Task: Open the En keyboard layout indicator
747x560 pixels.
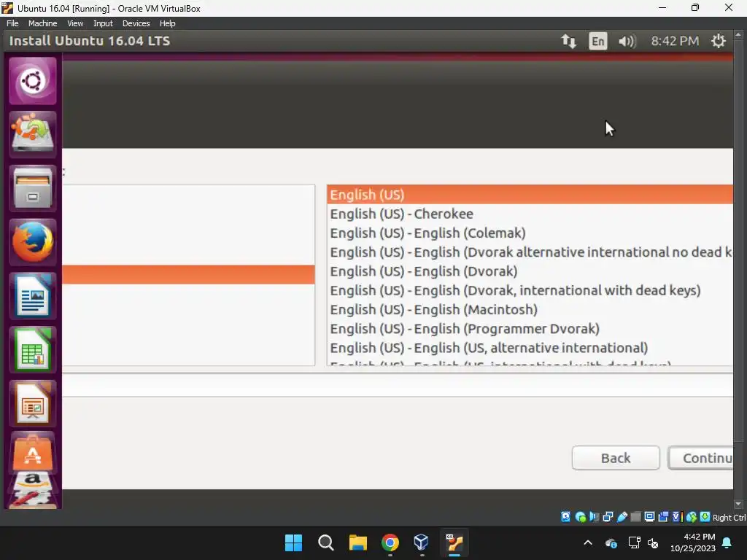Action: [598, 41]
